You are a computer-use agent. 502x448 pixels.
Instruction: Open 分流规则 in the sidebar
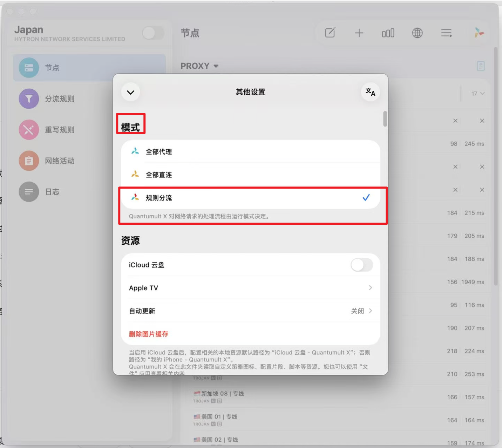(89, 99)
